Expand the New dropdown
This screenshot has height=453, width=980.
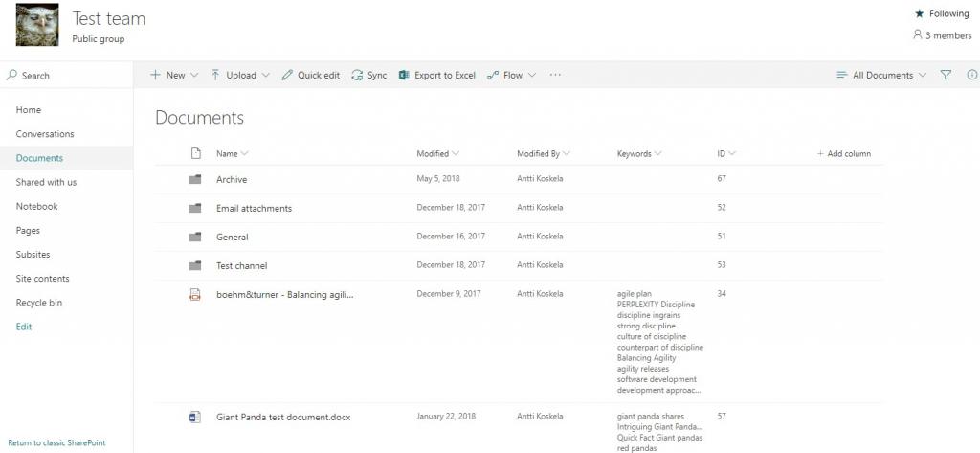coord(174,75)
